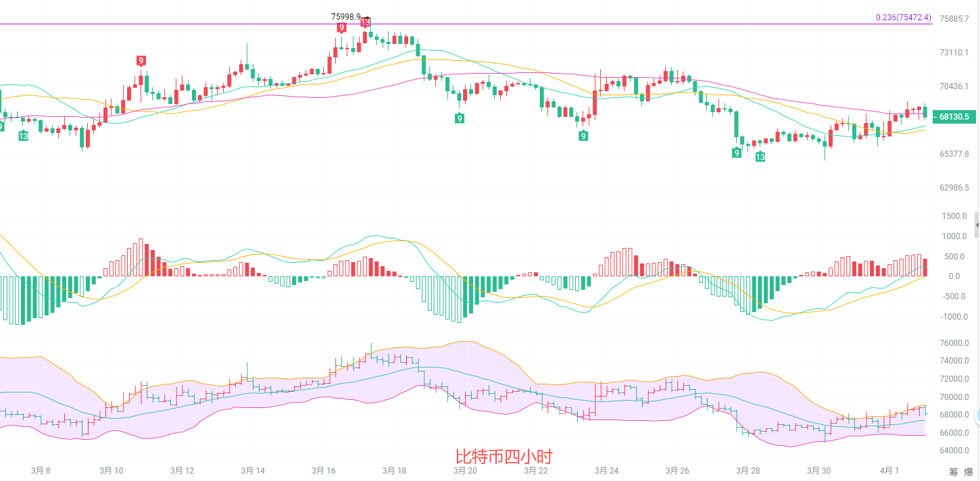Click the 0.236(75472.4) Fibonacci level label
This screenshot has width=980, height=481.
[903, 18]
